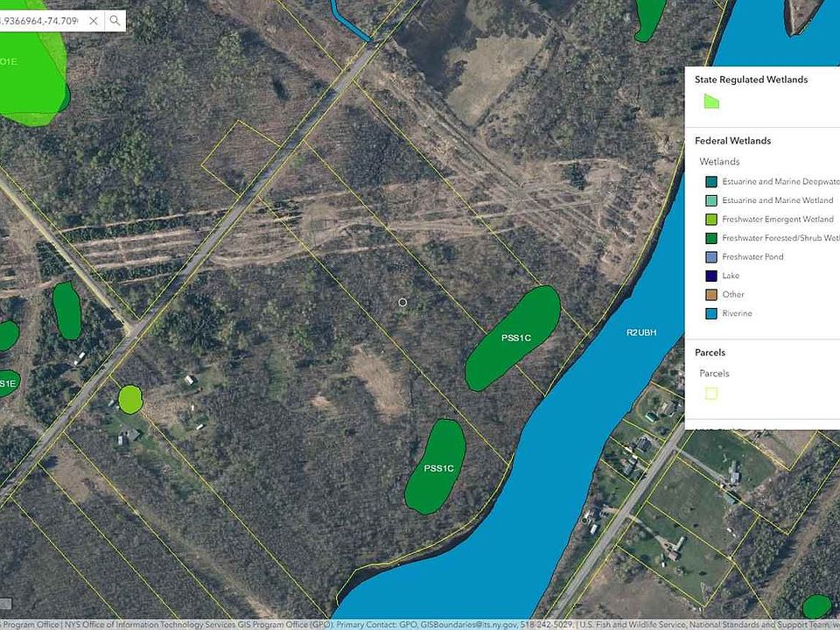Viewport: 840px width, 630px height.
Task: Click the "Riverine" legend label
Action: (x=737, y=313)
